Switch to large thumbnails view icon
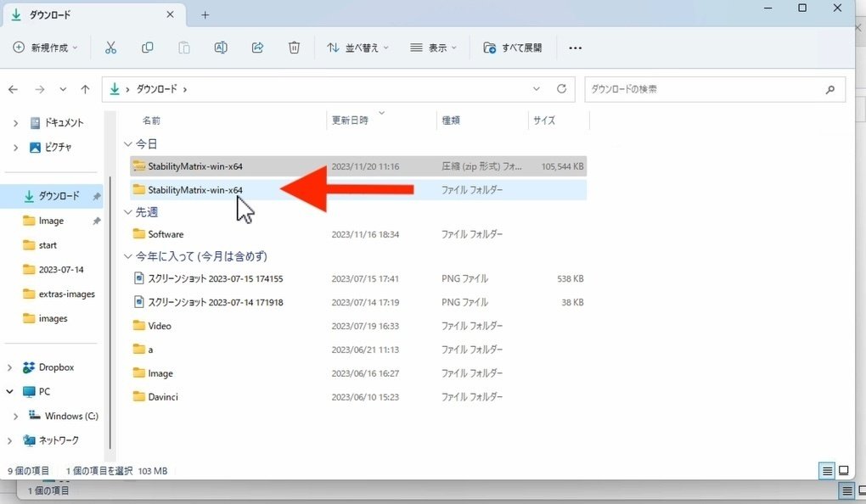Viewport: 866px width, 504px height. (844, 471)
